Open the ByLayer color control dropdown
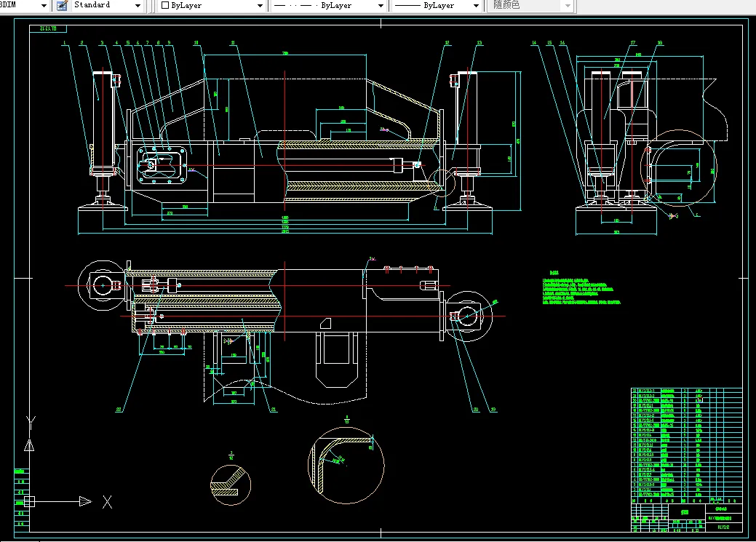This screenshot has height=542, width=756. (x=260, y=5)
